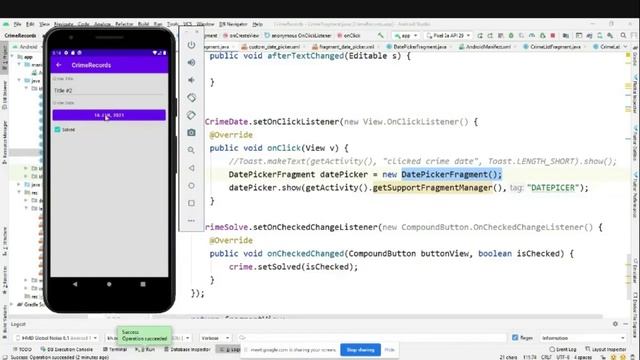The width and height of the screenshot is (640, 360).
Task: Rotate the emulator left
Action: point(191,98)
